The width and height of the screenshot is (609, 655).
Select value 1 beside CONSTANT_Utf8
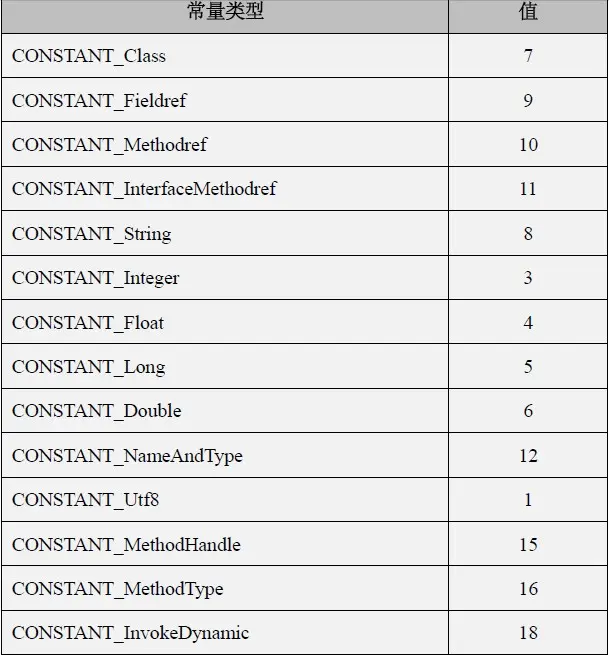(x=528, y=500)
